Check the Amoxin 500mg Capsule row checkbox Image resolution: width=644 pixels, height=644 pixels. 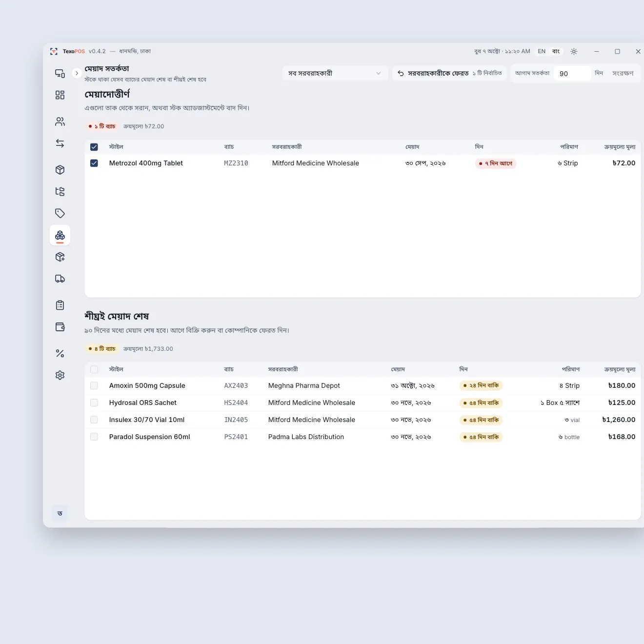94,385
